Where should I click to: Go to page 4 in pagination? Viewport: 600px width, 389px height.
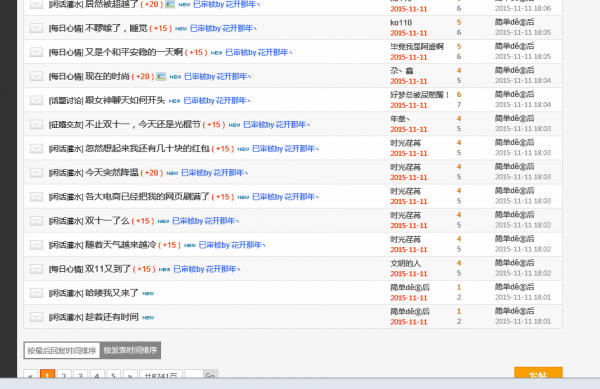pos(97,376)
